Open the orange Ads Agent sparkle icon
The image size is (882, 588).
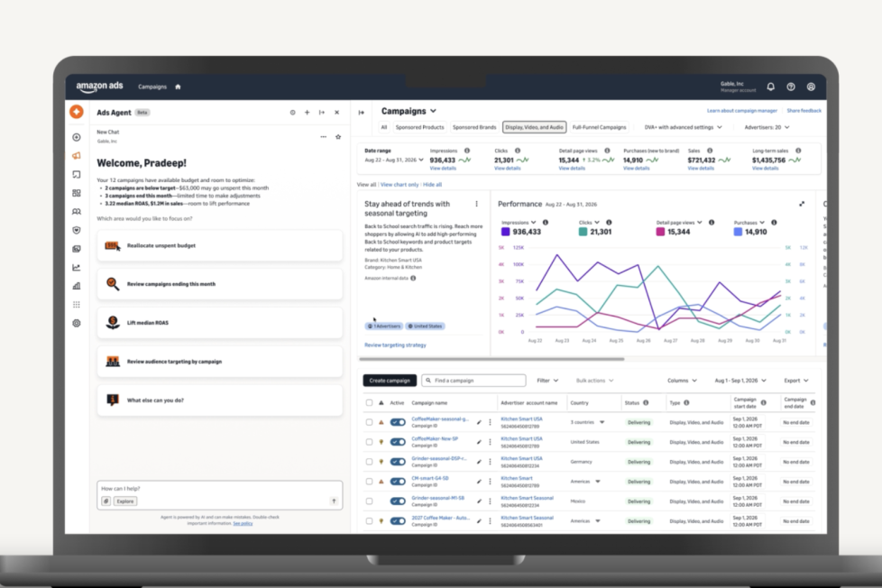tap(77, 112)
